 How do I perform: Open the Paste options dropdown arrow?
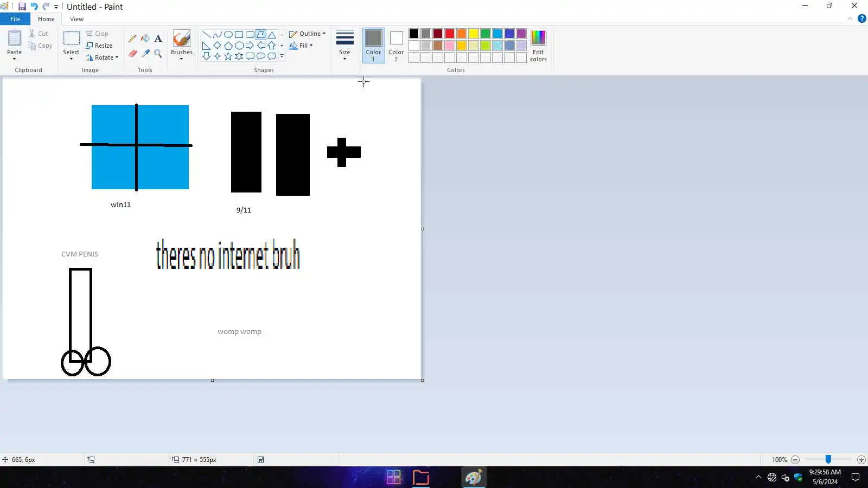coord(14,59)
